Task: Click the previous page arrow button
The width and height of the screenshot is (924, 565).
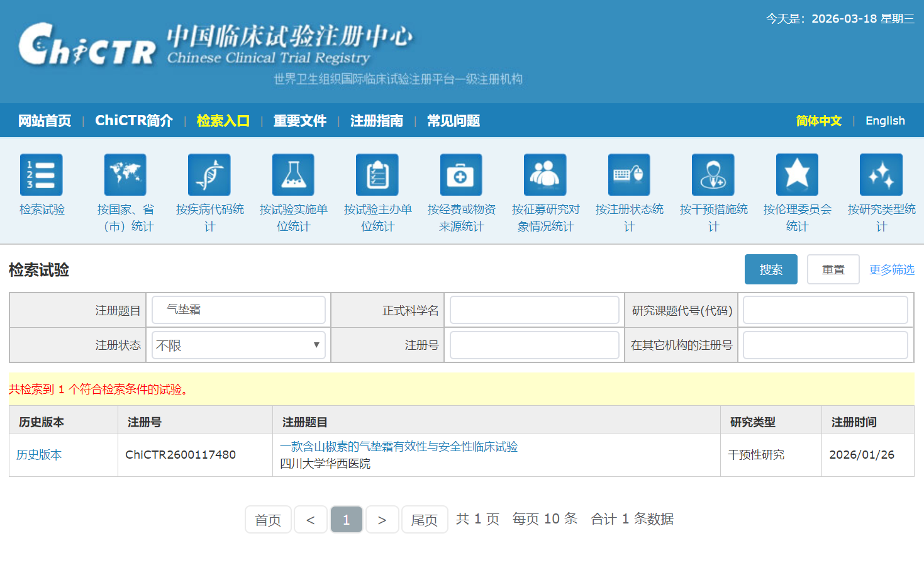Action: [x=311, y=520]
